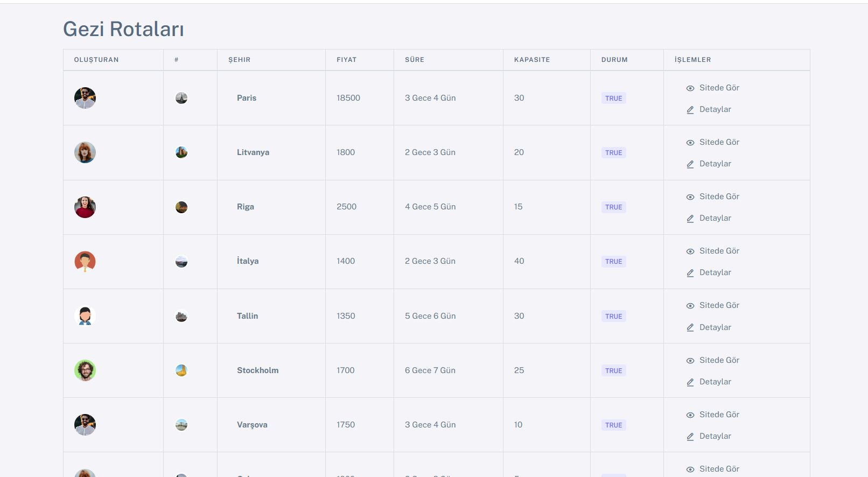This screenshot has width=868, height=477.
Task: Click the red-haired creator avatar for Litvanya
Action: coord(85,152)
